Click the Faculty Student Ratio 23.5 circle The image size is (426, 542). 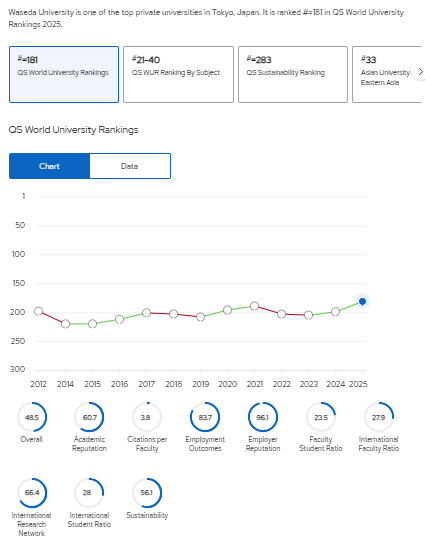coord(321,417)
